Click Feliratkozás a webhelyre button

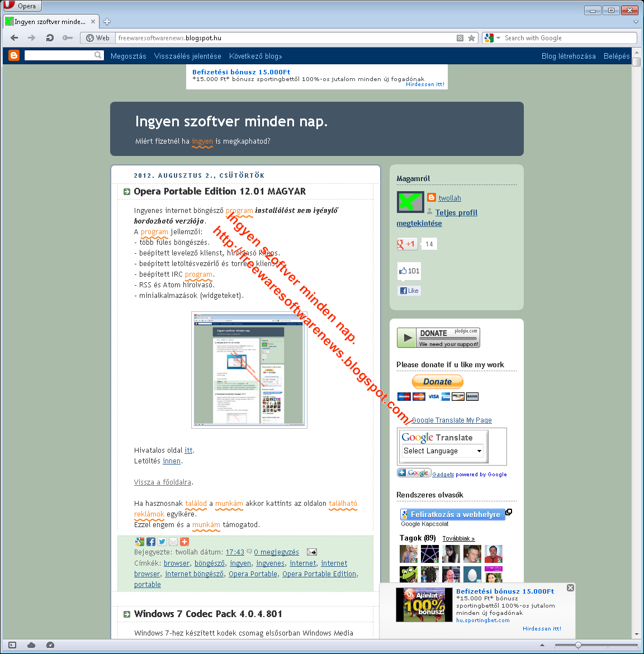pyautogui.click(x=453, y=515)
